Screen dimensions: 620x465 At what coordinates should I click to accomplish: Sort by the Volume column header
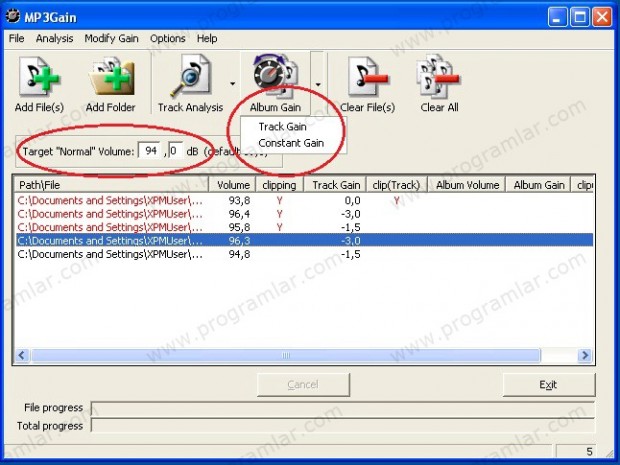click(x=232, y=185)
